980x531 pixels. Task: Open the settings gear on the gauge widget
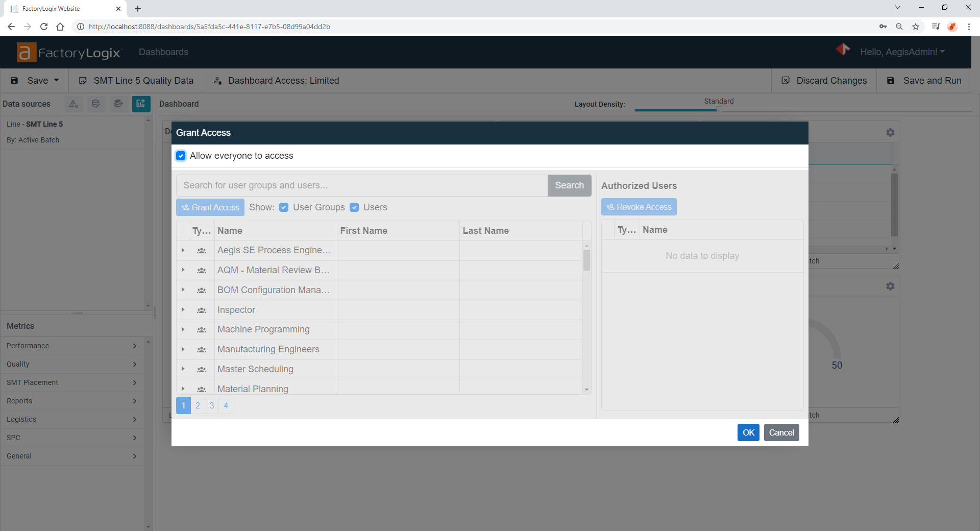tap(890, 286)
